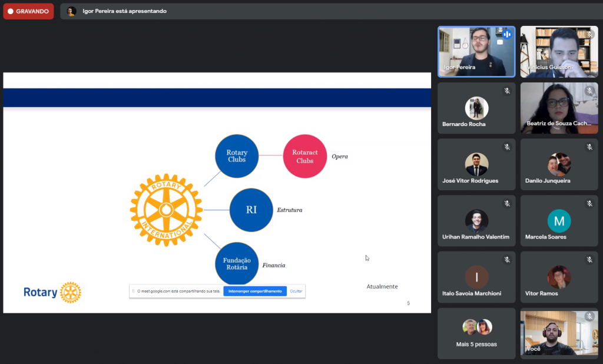Click the pink Rotaract Clubs circle

[304, 156]
